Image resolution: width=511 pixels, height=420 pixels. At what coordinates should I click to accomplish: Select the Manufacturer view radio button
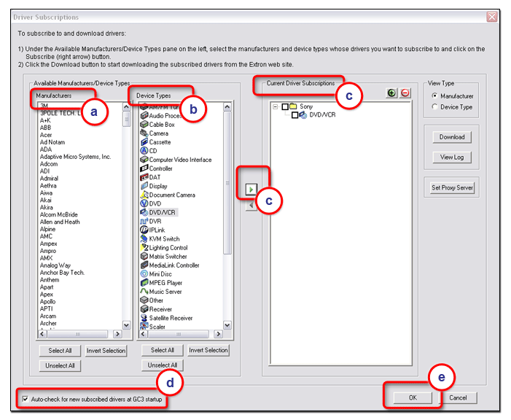click(x=435, y=96)
